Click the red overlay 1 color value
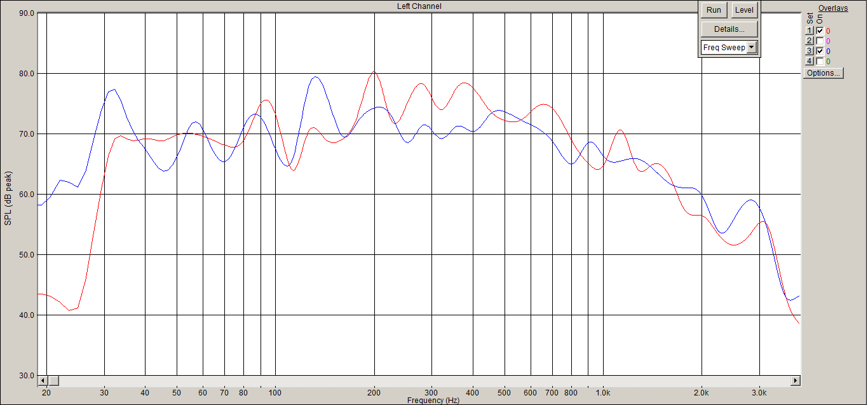Screen dimensions: 868x405 click(828, 31)
